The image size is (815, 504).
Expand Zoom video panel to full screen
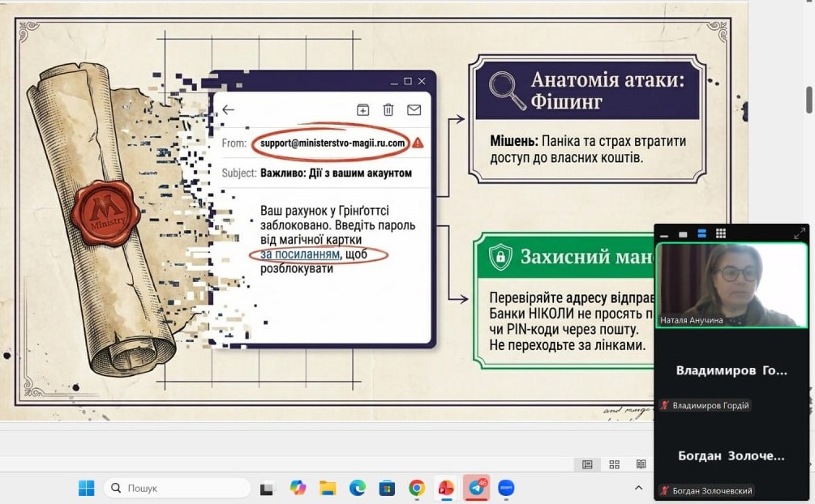(799, 233)
